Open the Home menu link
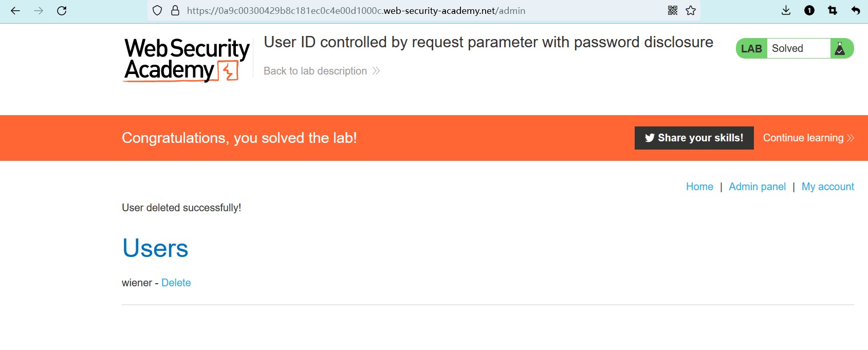This screenshot has height=350, width=868. coord(699,187)
